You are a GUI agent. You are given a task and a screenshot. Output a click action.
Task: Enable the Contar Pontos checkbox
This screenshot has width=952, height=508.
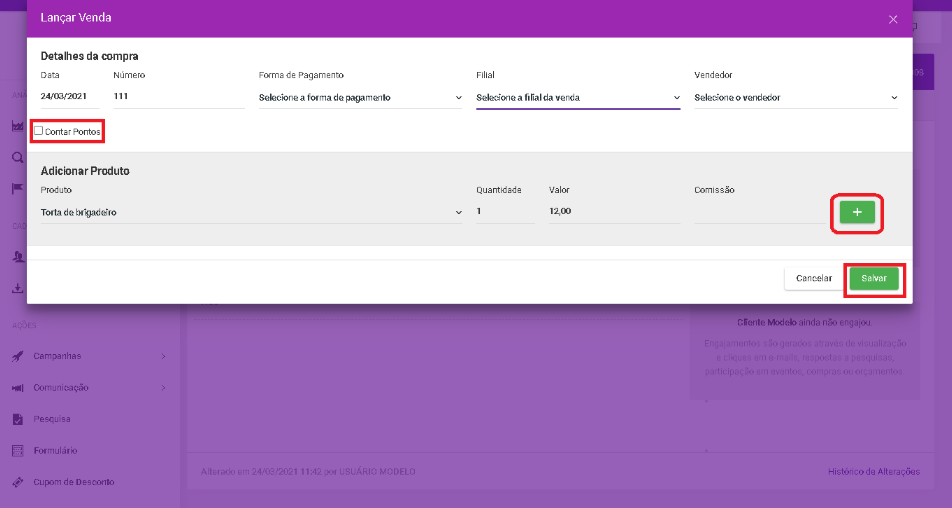[39, 131]
